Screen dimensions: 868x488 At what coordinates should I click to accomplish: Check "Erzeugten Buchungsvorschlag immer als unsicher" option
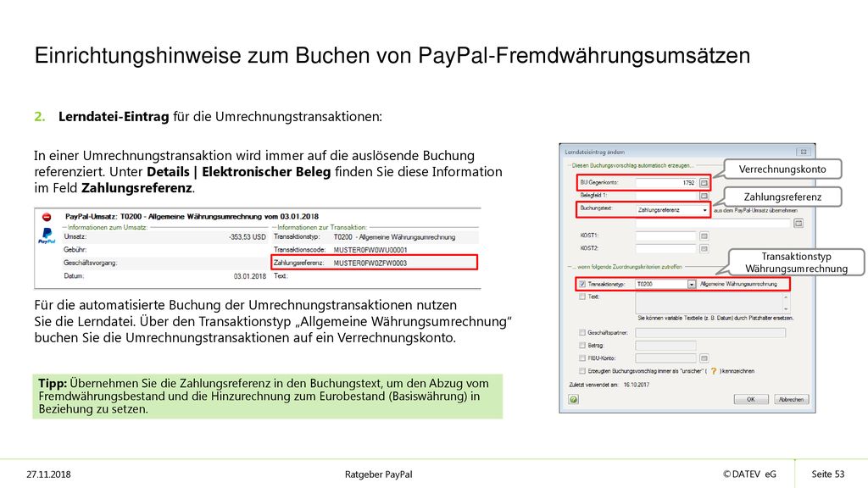pyautogui.click(x=581, y=371)
